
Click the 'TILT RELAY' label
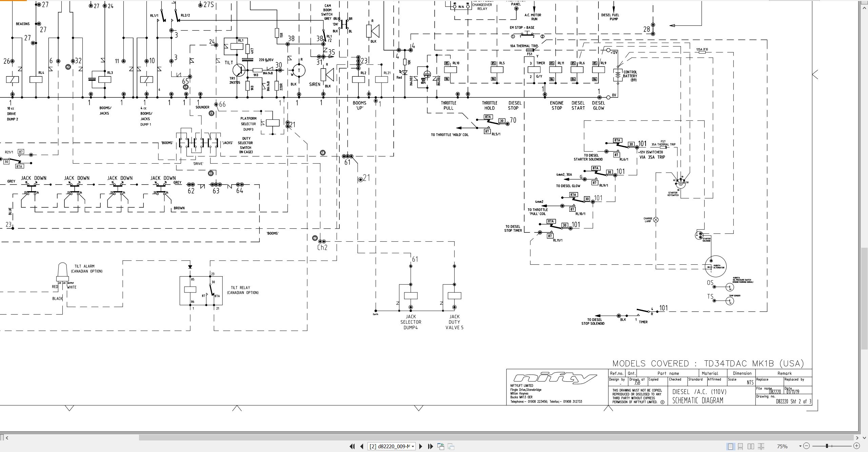coord(240,287)
